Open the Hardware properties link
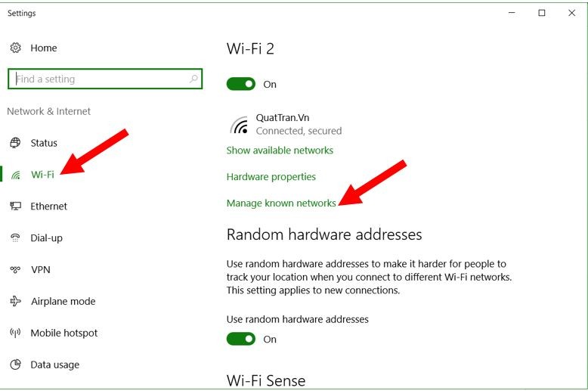The height and width of the screenshot is (391, 588). pyautogui.click(x=271, y=177)
